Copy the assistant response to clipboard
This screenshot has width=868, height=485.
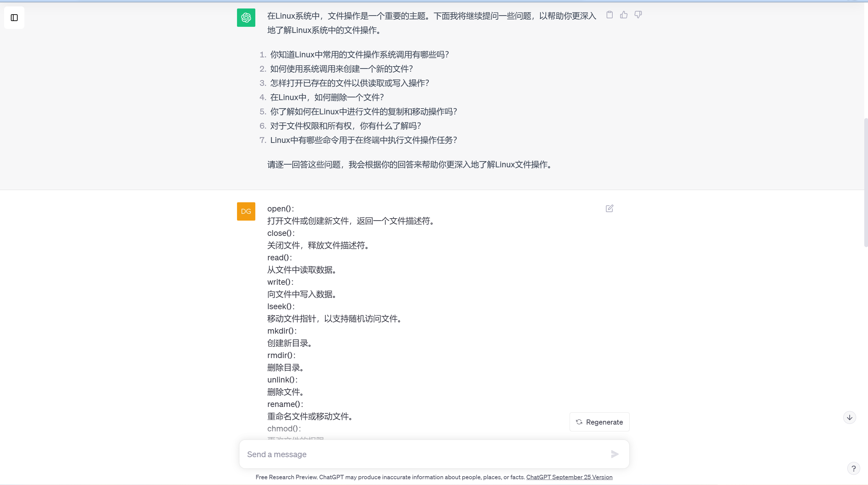[609, 15]
